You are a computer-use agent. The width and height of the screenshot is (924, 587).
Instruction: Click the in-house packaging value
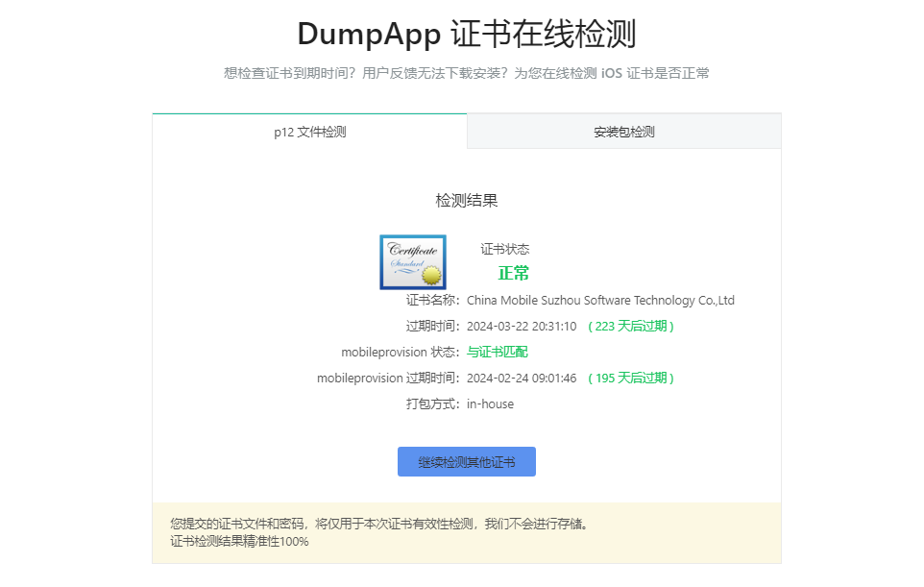tap(490, 404)
